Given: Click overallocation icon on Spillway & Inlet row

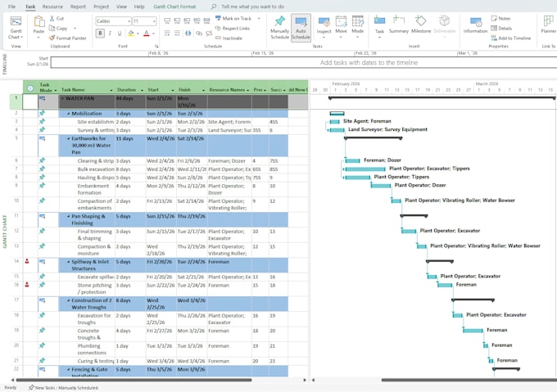Looking at the screenshot, I should (x=27, y=261).
